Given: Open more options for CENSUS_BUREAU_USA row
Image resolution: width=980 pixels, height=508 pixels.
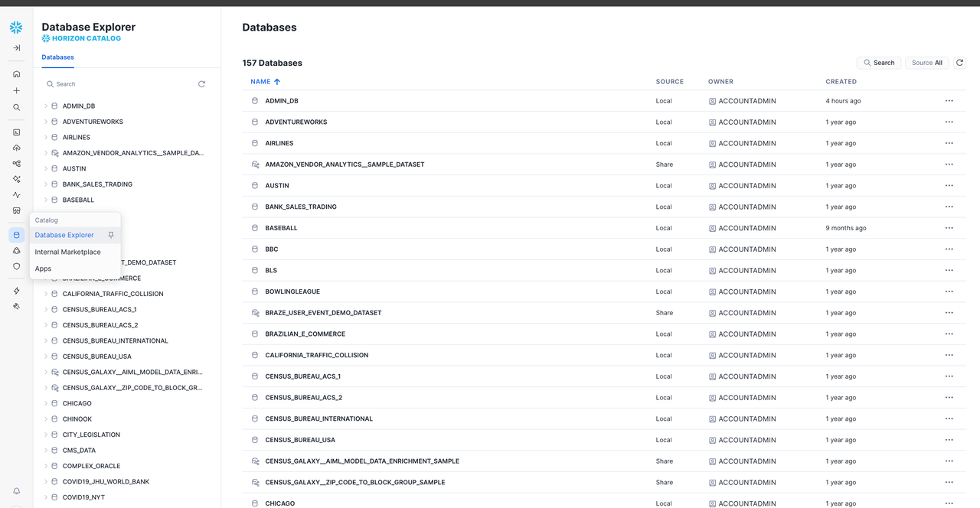Looking at the screenshot, I should pos(949,440).
